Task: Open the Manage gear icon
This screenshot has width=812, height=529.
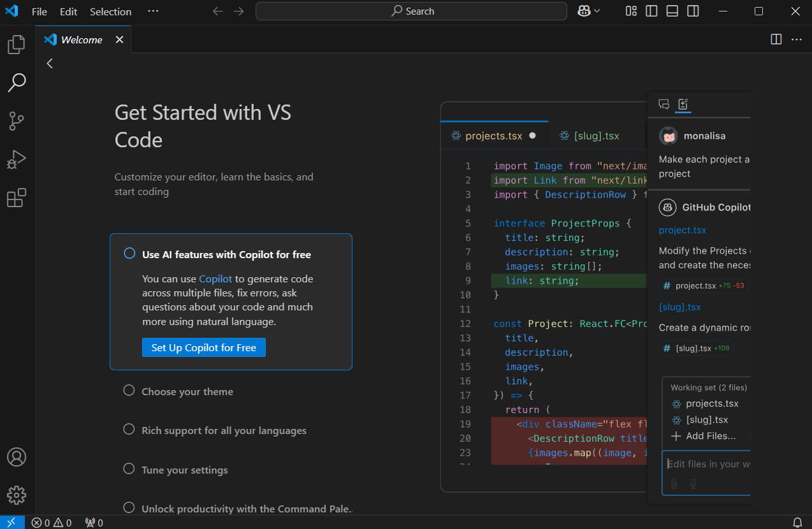Action: (17, 495)
